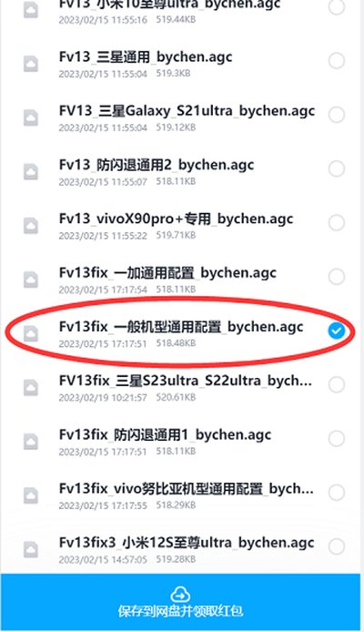Click file icon of Fv13fix3_小米12S至尊ultra_bychen.agc
364x632 pixels.
[x=31, y=550]
